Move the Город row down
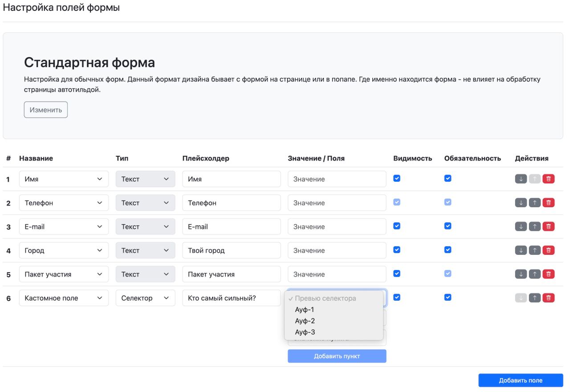Screen dimensions: 570x392 pyautogui.click(x=521, y=250)
